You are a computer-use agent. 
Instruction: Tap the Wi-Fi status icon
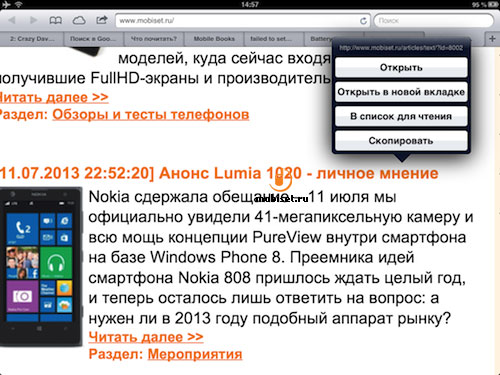pos(19,4)
